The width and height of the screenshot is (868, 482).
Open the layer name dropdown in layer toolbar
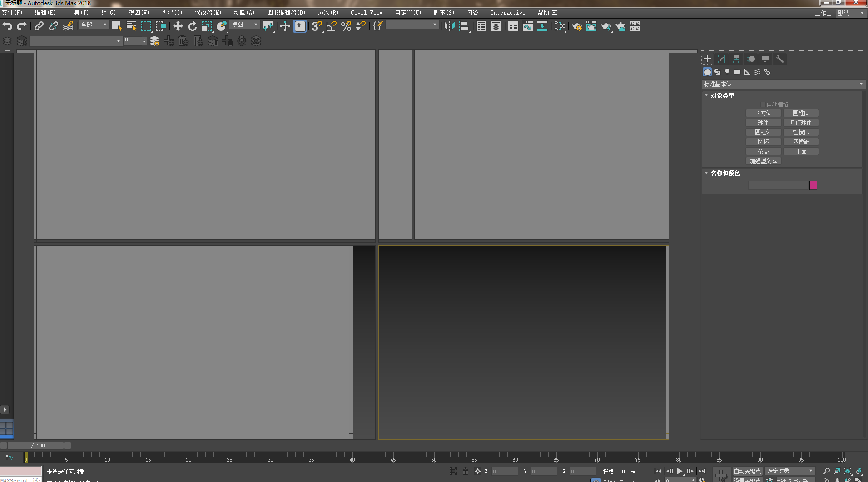pyautogui.click(x=76, y=41)
